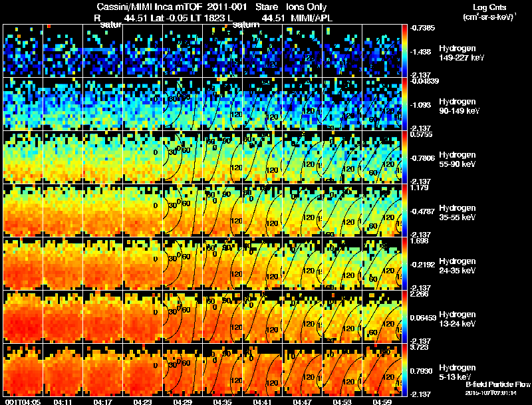Open the 04:11 panel in Hydrogen 24-35 keV row
Screen dimensions: 532x405
[x=63, y=264]
